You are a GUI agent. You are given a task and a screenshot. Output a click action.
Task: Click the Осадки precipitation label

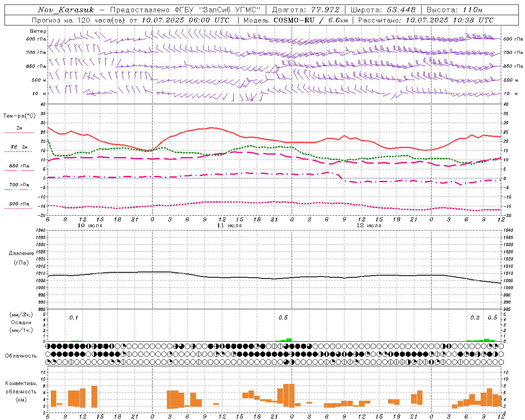(x=21, y=322)
